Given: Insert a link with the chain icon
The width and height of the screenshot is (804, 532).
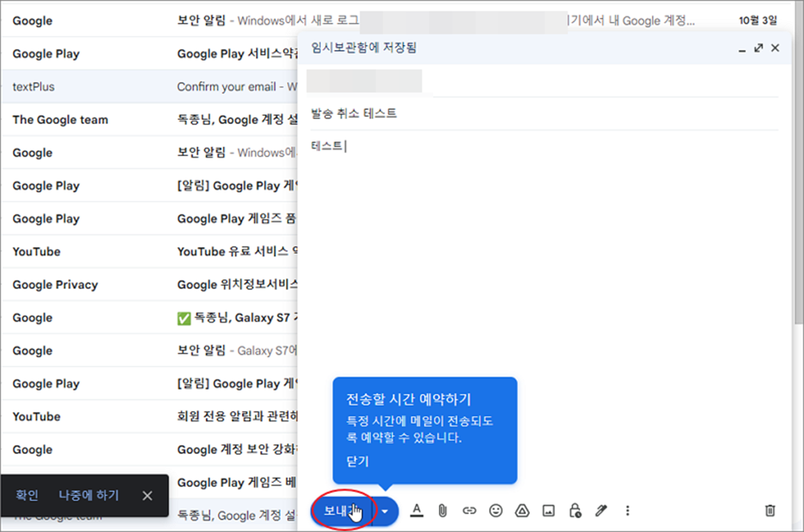Looking at the screenshot, I should [x=470, y=511].
